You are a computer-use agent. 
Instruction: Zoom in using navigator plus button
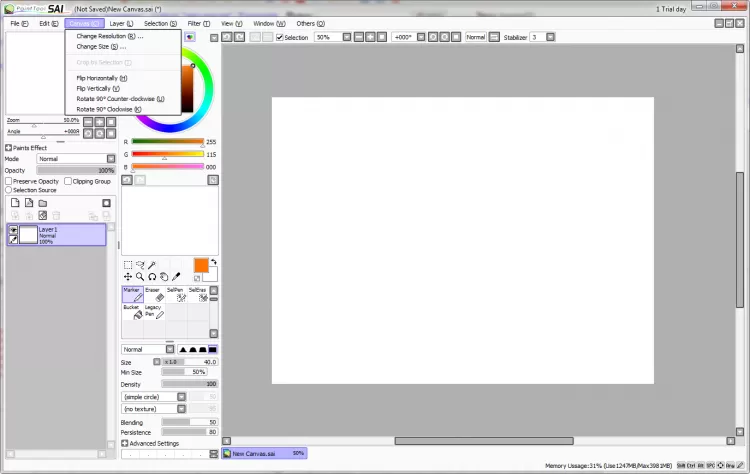(x=99, y=122)
